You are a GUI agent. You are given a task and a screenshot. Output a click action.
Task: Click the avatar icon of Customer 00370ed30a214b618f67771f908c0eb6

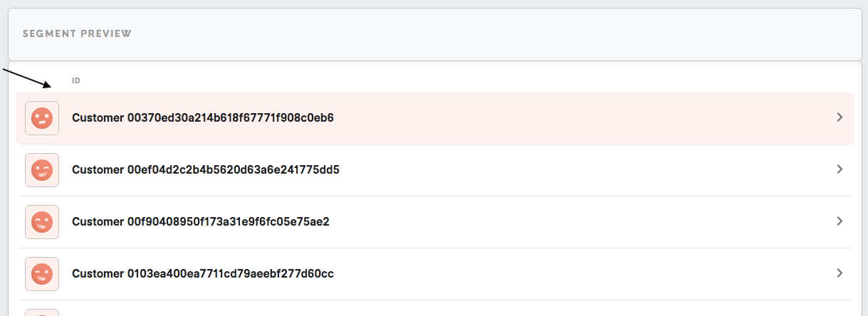click(x=42, y=118)
